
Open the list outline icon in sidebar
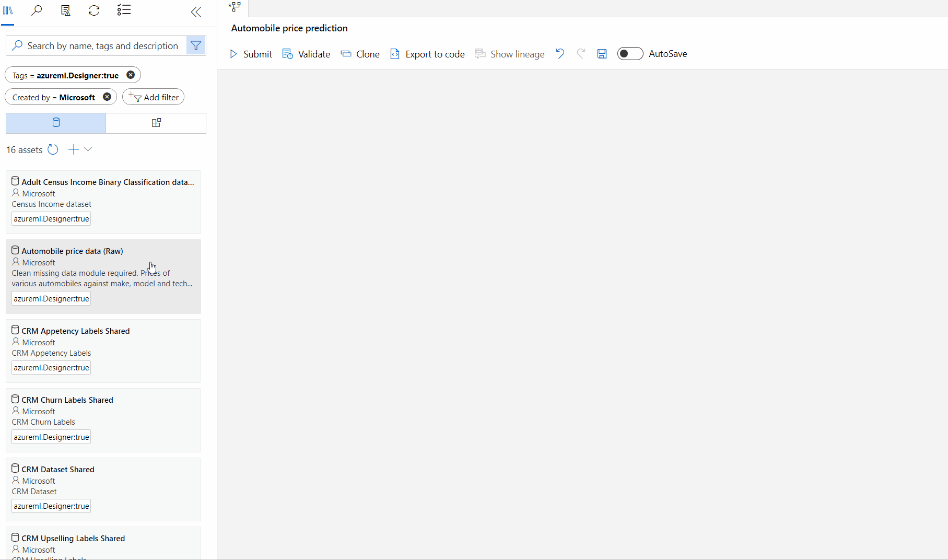click(124, 10)
